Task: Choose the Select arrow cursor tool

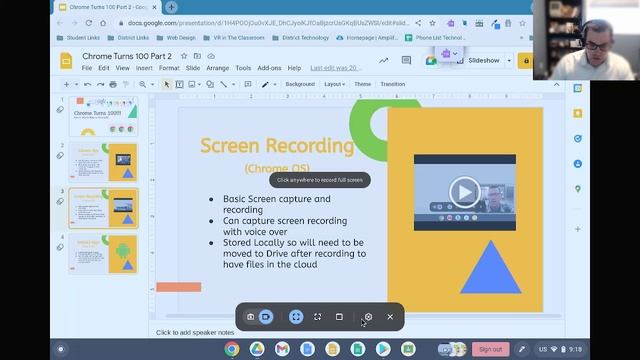Action: 166,84
